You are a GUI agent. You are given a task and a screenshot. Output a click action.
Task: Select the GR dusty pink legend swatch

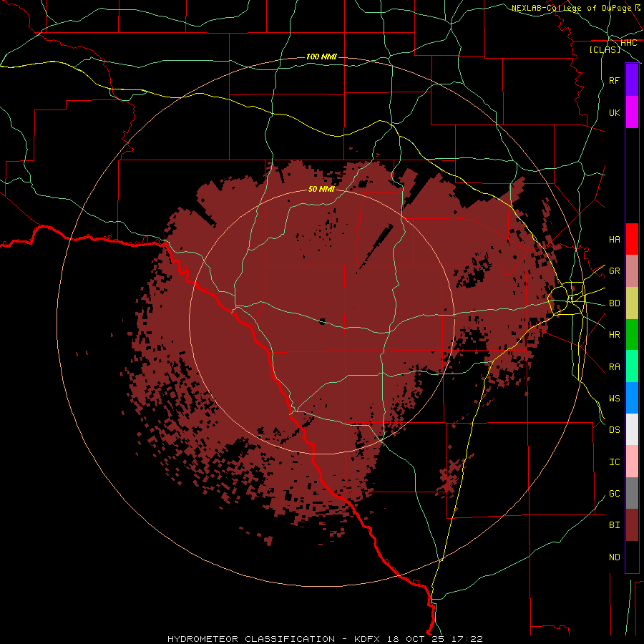pyautogui.click(x=632, y=271)
